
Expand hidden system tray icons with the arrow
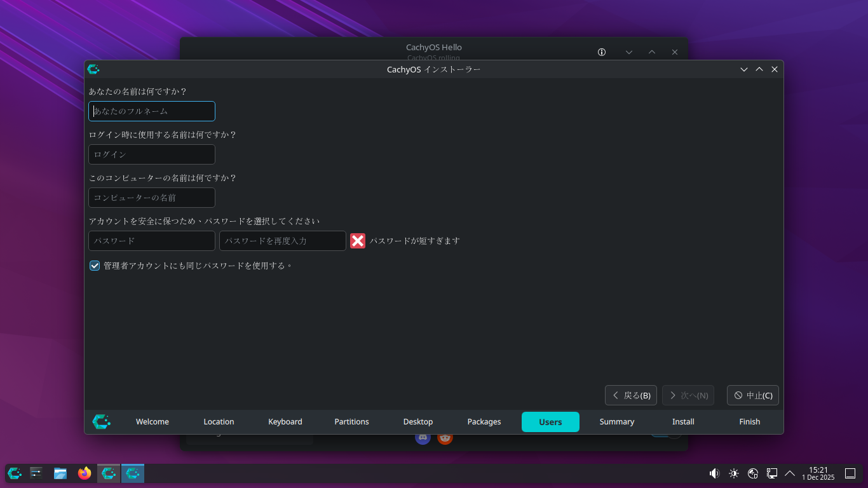790,473
